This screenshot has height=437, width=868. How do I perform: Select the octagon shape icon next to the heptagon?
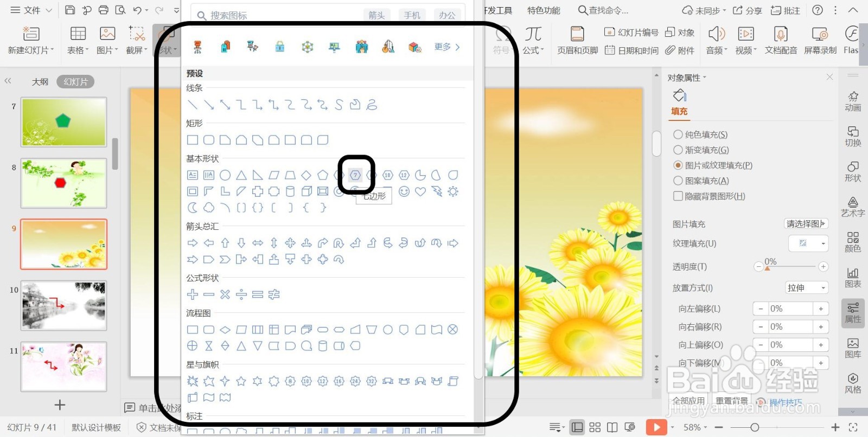pos(372,175)
